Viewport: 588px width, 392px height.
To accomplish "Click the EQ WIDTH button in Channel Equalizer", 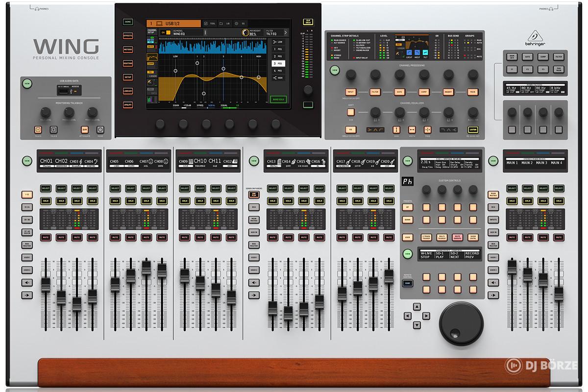I will point(412,130).
